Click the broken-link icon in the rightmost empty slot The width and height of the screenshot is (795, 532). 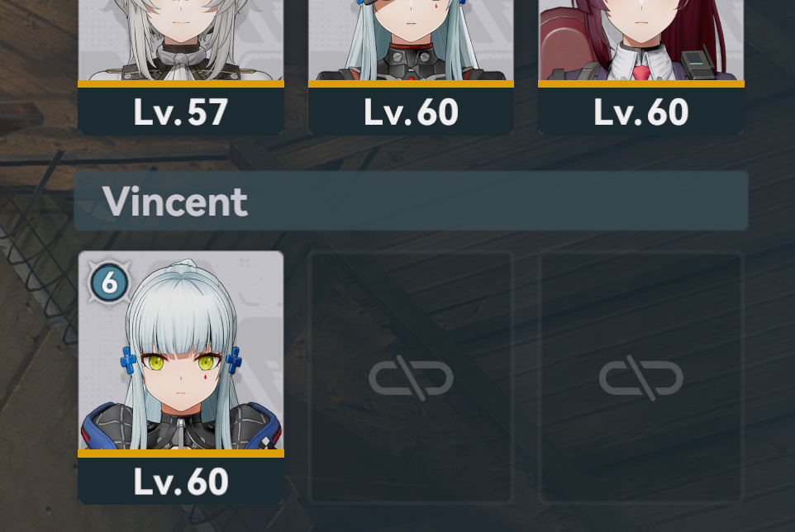point(640,378)
